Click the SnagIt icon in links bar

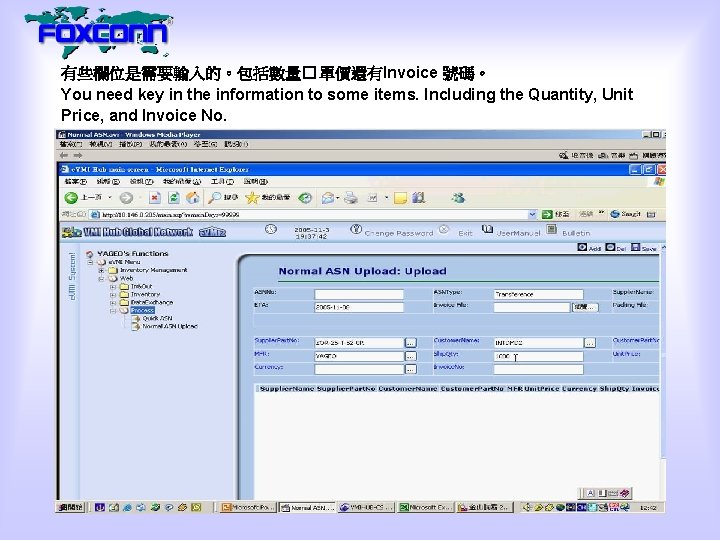coord(615,214)
